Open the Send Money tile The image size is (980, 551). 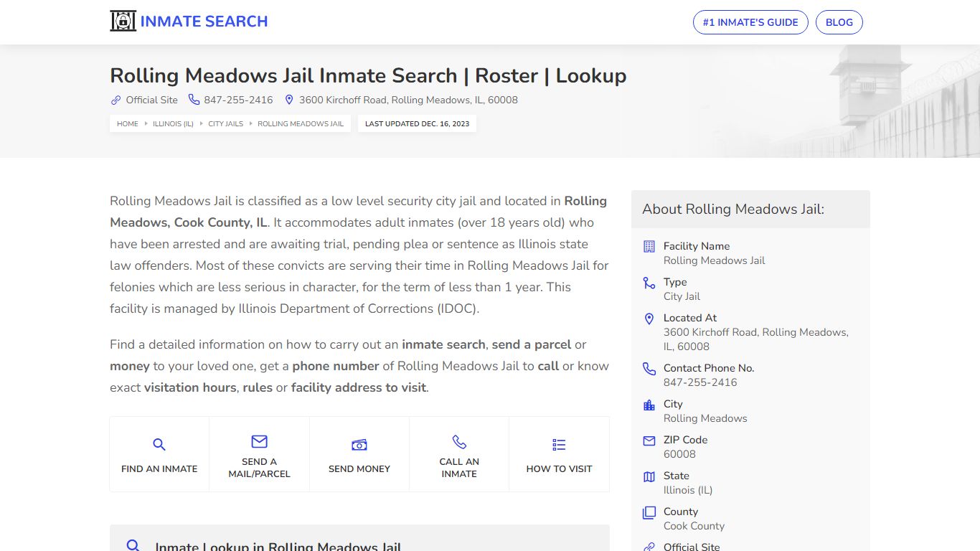coord(359,454)
